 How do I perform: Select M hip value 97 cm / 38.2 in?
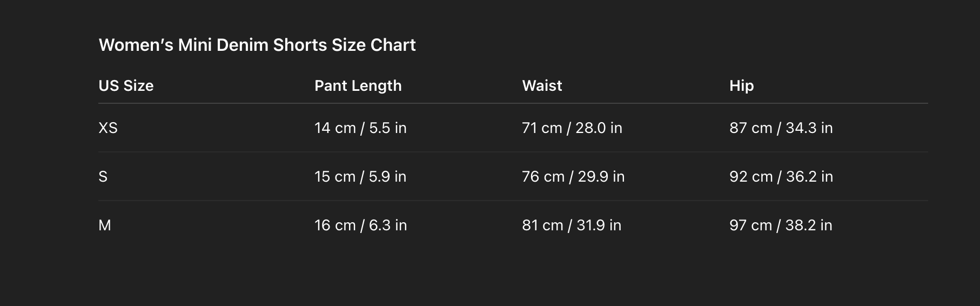coord(781,225)
